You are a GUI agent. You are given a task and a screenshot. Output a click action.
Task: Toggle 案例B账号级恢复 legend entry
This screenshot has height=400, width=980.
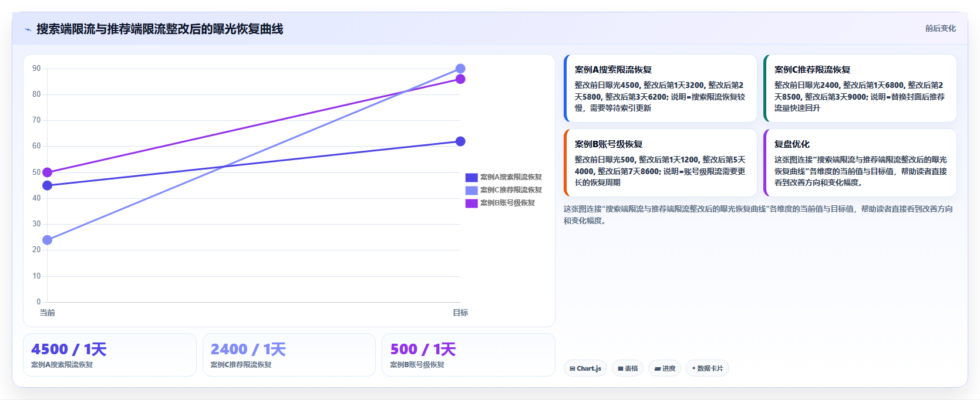pyautogui.click(x=500, y=203)
